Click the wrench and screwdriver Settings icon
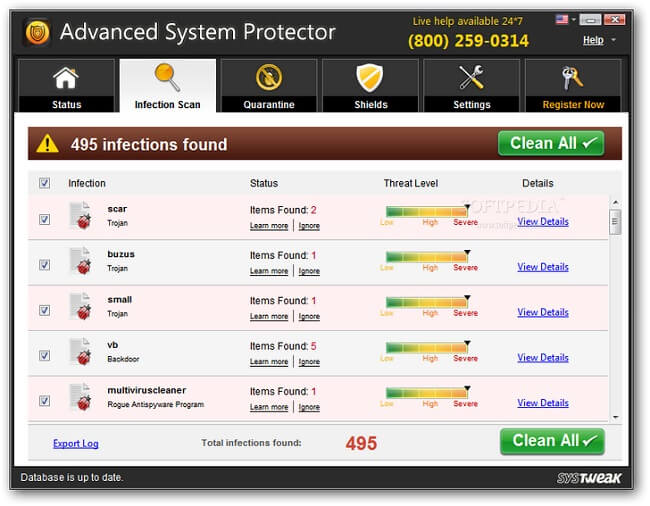Viewport: 650px width, 506px height. click(471, 77)
